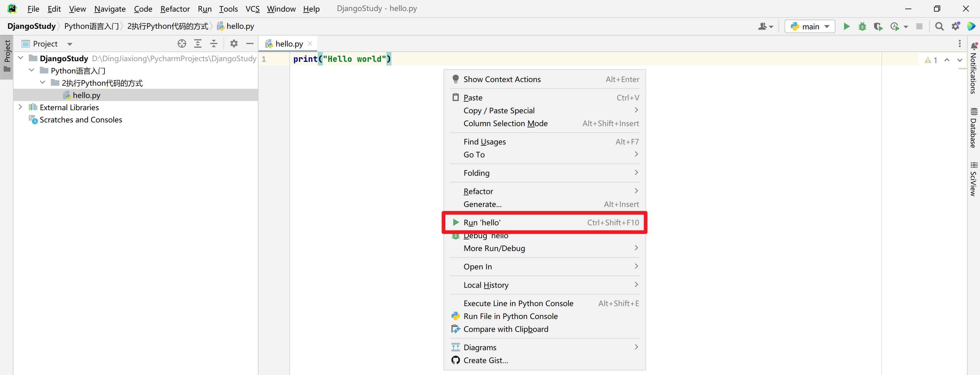Screen dimensions: 980x375
Task: Open Project panel gear options
Action: (234, 44)
